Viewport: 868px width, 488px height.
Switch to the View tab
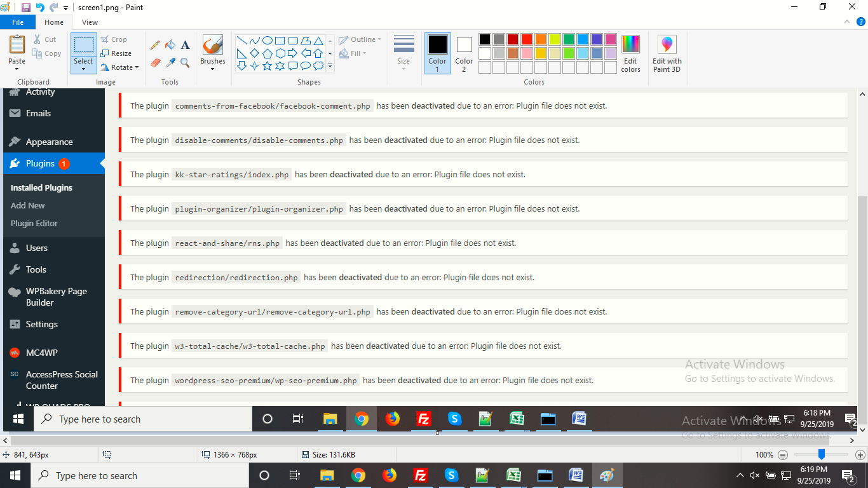90,22
